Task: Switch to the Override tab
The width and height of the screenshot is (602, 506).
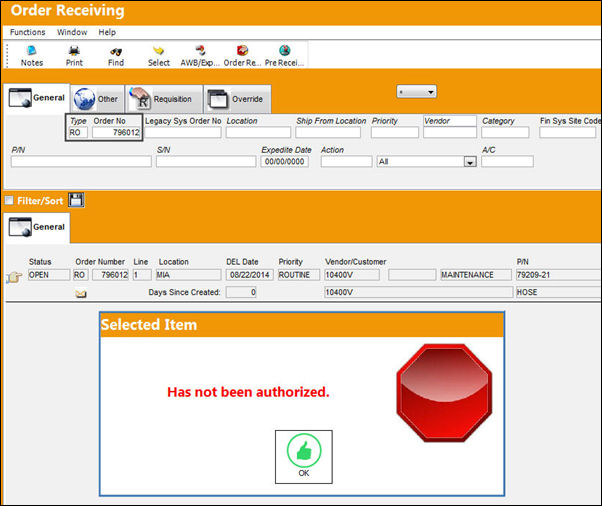Action: pos(237,99)
